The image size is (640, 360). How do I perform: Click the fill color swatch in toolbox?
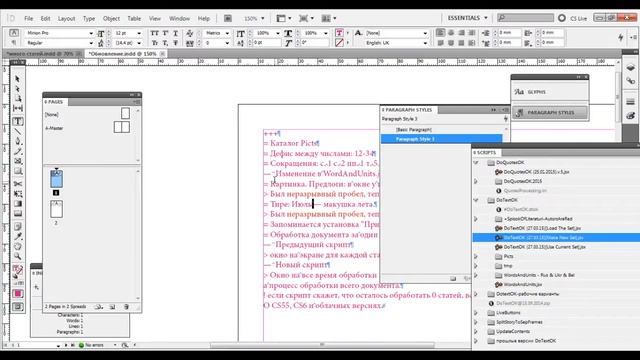(x=16, y=269)
